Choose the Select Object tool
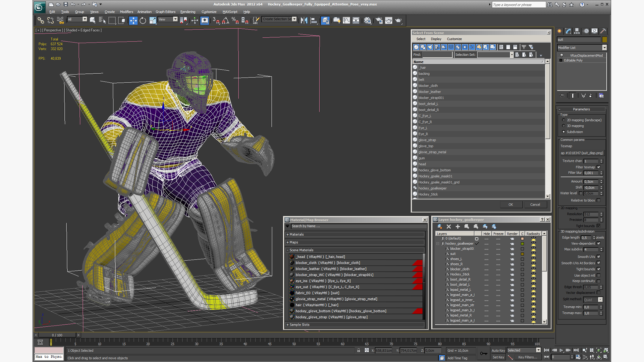Viewport: 644px width, 362px height. pos(93,20)
